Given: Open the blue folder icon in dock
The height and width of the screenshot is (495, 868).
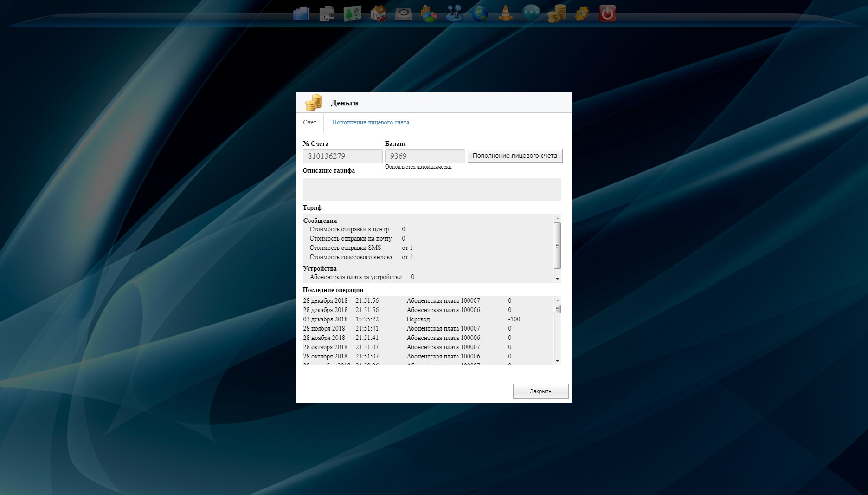Looking at the screenshot, I should [301, 13].
